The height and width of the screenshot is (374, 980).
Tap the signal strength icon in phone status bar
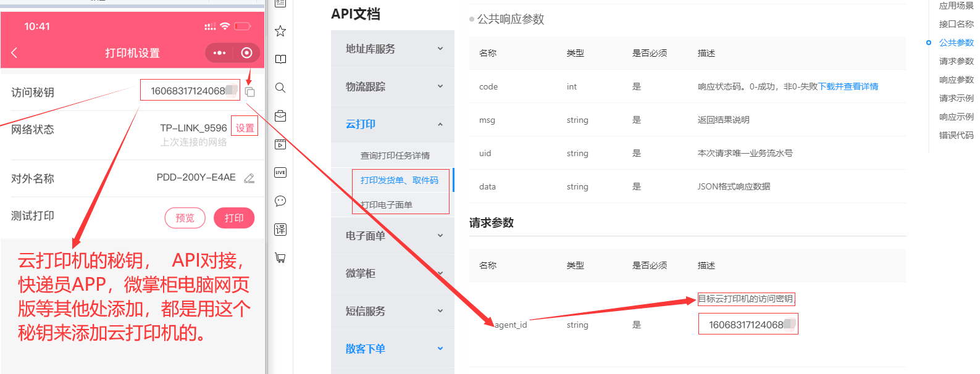click(210, 27)
